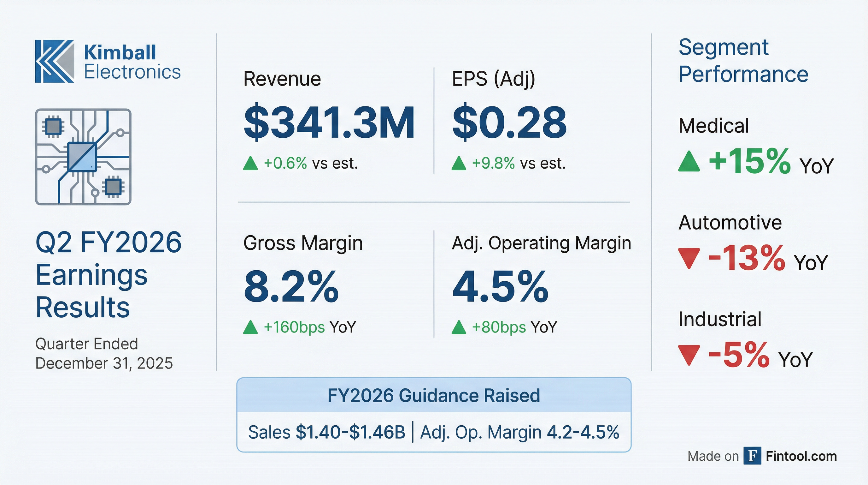Viewport: 868px width, 485px height.
Task: Click the red down arrow for Industrial
Action: pos(689,355)
